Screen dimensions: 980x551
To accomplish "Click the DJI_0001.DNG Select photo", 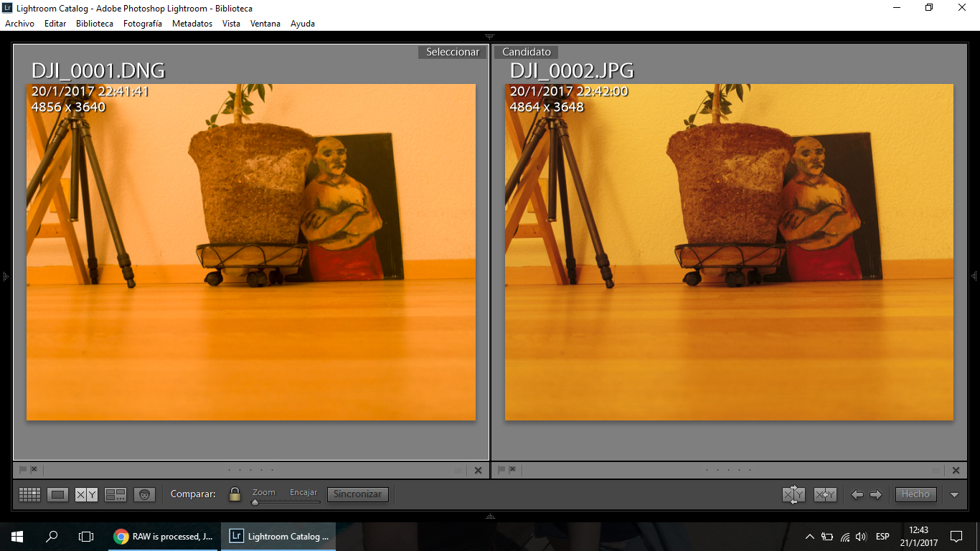I will [x=251, y=252].
